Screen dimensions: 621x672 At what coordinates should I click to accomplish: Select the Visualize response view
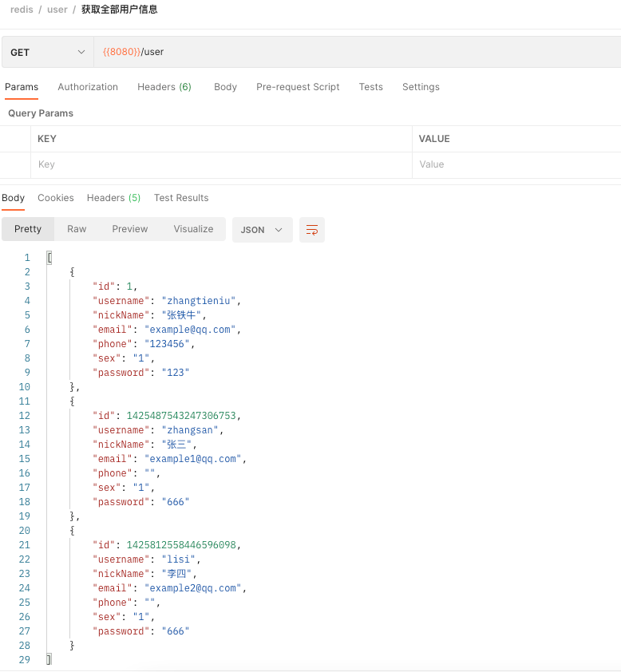pyautogui.click(x=193, y=229)
